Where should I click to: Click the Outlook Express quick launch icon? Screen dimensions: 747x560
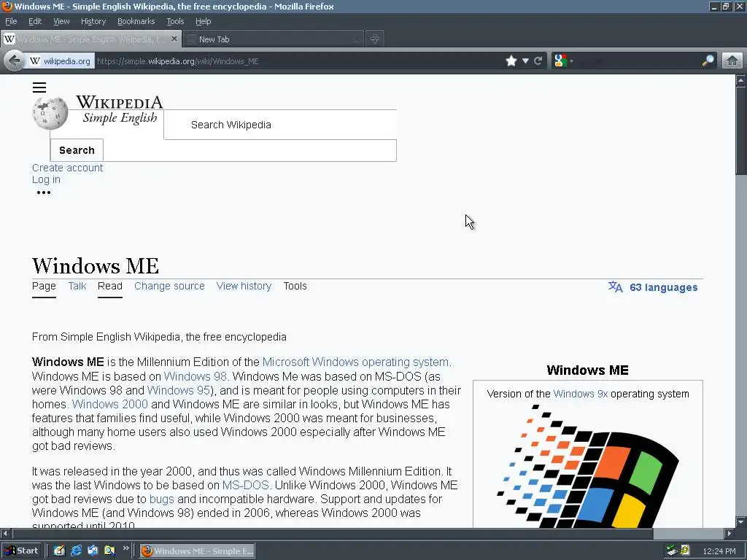pos(93,551)
